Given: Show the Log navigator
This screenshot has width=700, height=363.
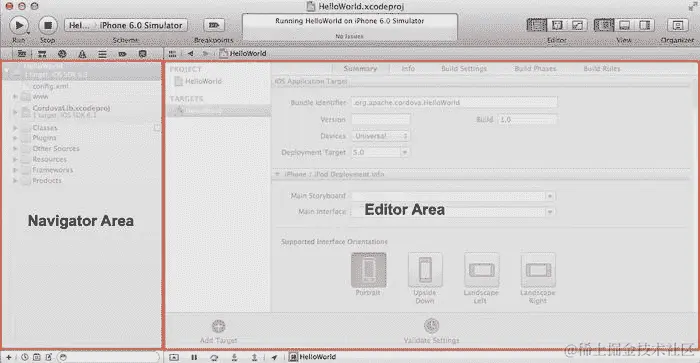Looking at the screenshot, I should point(142,54).
